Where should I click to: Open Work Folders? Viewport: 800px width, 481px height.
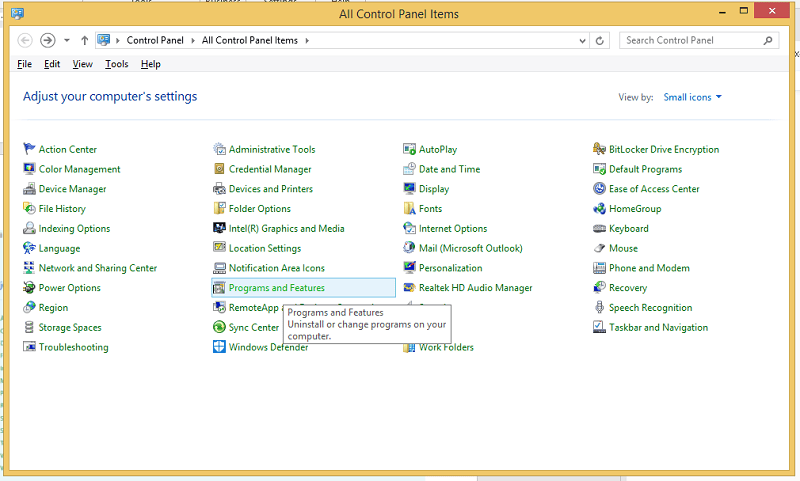tap(446, 347)
